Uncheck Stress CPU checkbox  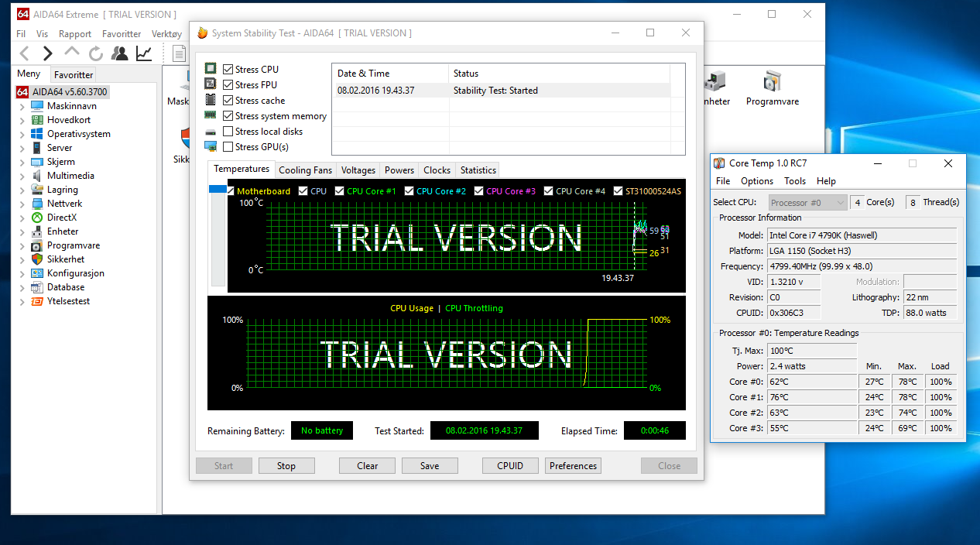click(x=228, y=70)
